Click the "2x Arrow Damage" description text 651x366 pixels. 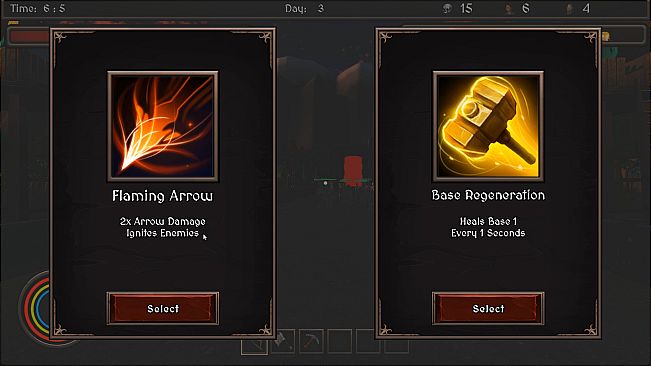coord(162,222)
